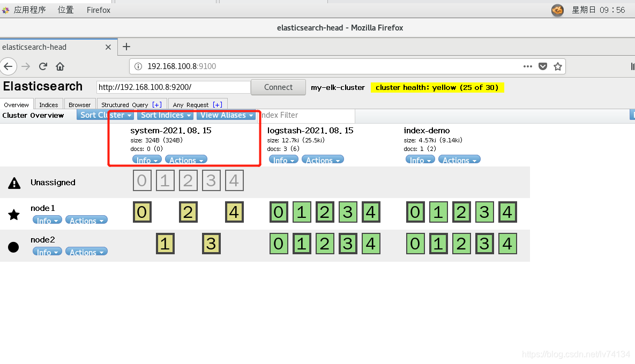The width and height of the screenshot is (635, 364).
Task: Open Actions dropdown for index-demo
Action: 459,160
